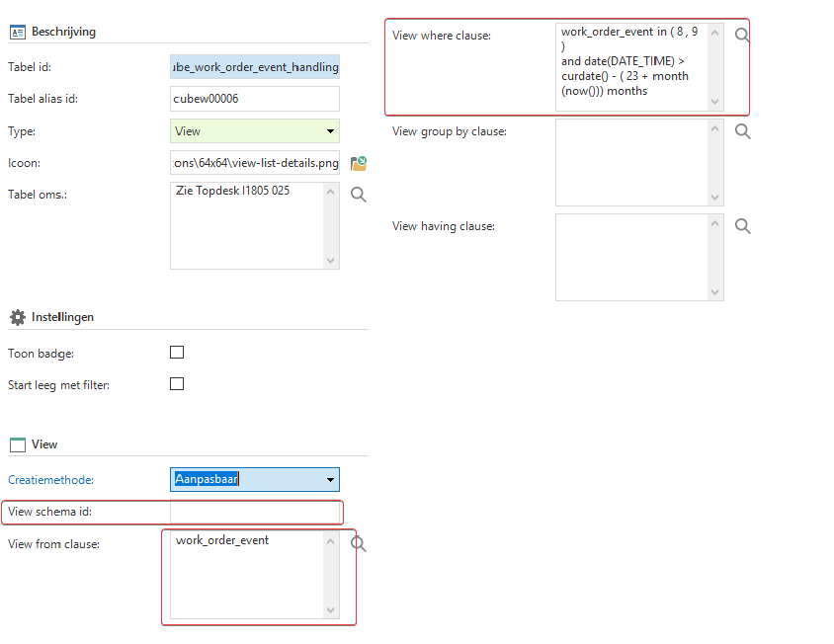Click the up arrow in View having clause scrollbar
The height and width of the screenshot is (644, 834).
click(x=715, y=224)
